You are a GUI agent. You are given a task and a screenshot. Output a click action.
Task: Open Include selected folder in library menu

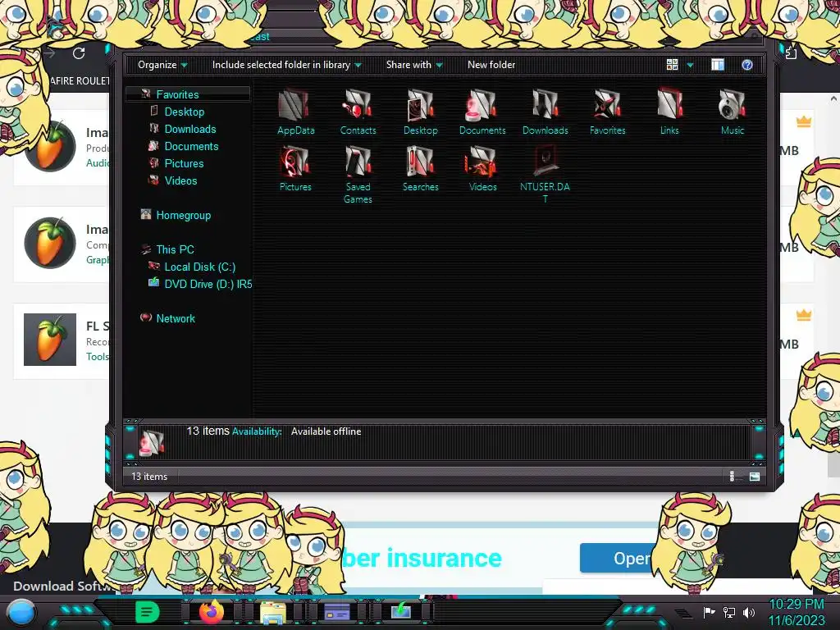pos(286,65)
